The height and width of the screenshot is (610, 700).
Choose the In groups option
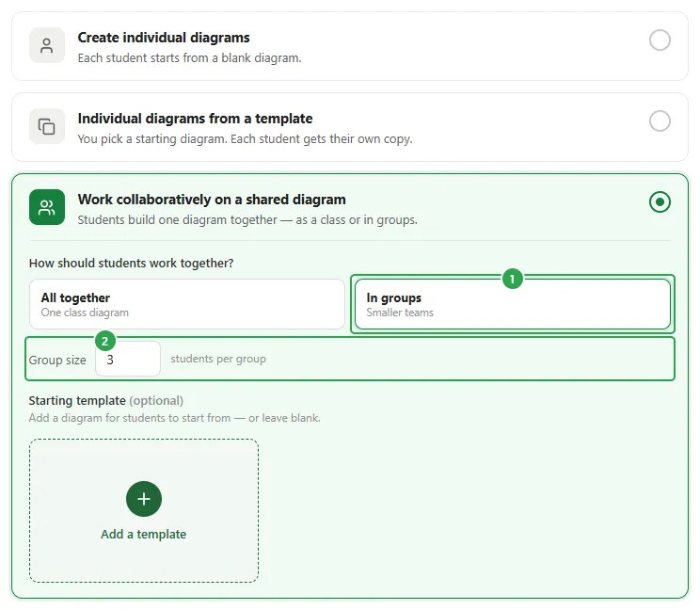[x=513, y=304]
